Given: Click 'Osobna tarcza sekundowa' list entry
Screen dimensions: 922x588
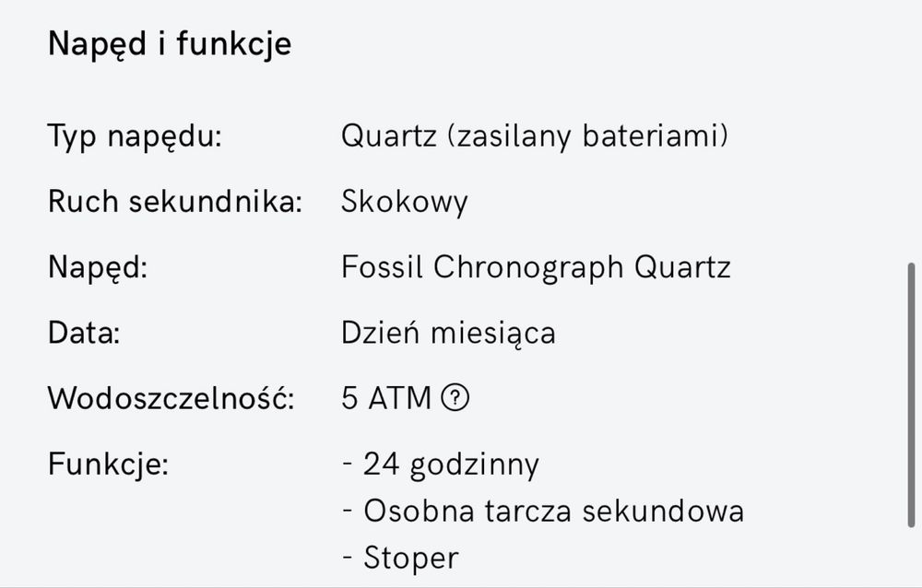Looking at the screenshot, I should click(x=553, y=511).
